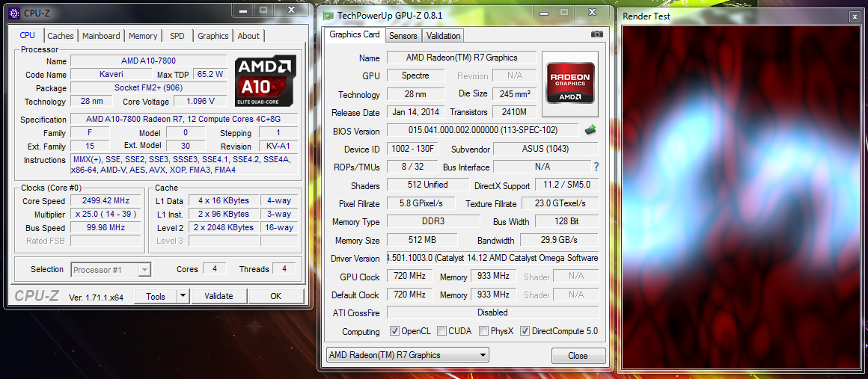Switch to the Caches tab
The width and height of the screenshot is (868, 379).
point(61,35)
